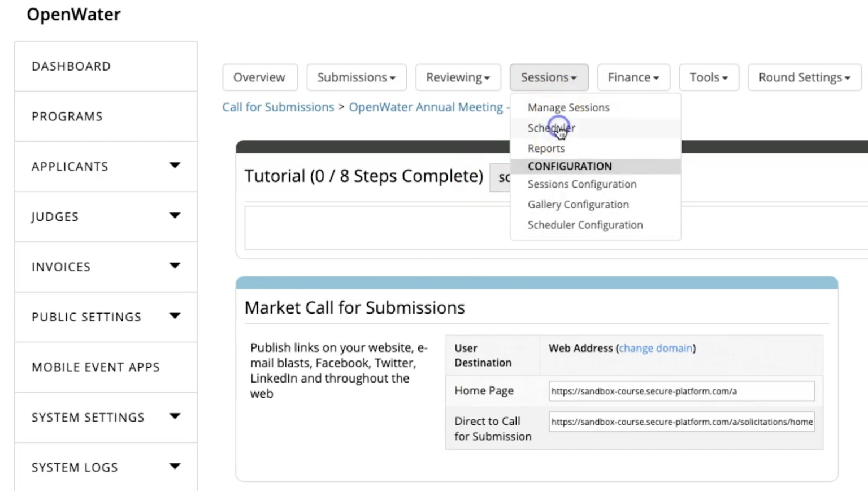This screenshot has width=868, height=491.
Task: Open the Round Settings dropdown
Action: [x=803, y=77]
